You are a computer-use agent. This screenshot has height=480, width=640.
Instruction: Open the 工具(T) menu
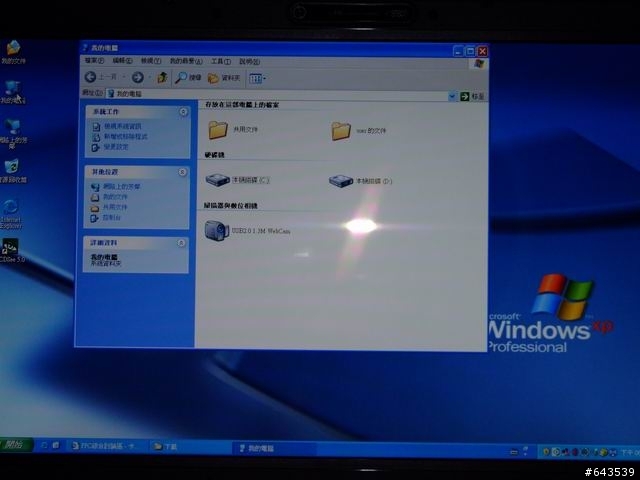pyautogui.click(x=221, y=61)
